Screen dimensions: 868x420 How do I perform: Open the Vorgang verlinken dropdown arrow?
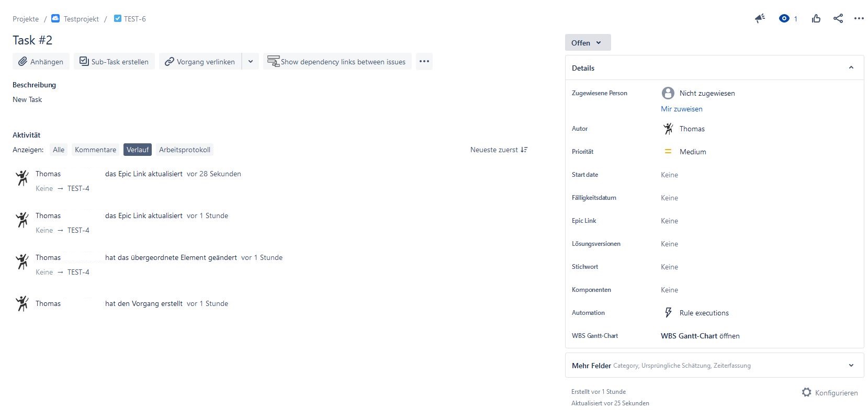(x=250, y=61)
